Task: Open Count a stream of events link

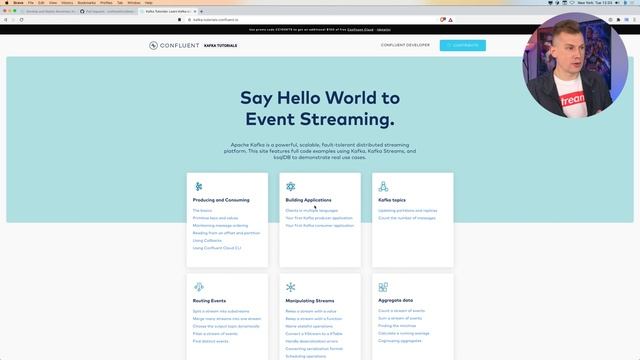Action: [x=402, y=311]
